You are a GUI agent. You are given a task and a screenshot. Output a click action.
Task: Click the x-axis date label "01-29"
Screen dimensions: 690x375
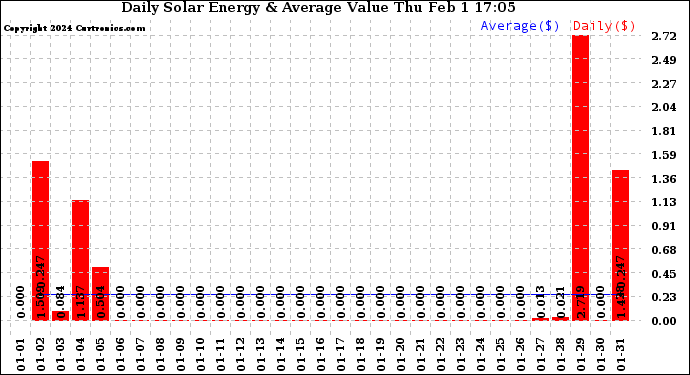tap(581, 355)
